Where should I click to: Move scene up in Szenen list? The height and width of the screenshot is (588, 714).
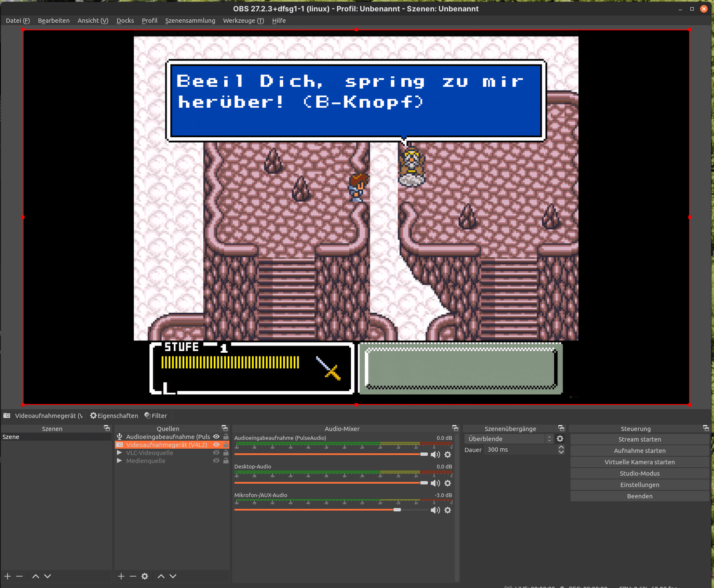tap(36, 576)
